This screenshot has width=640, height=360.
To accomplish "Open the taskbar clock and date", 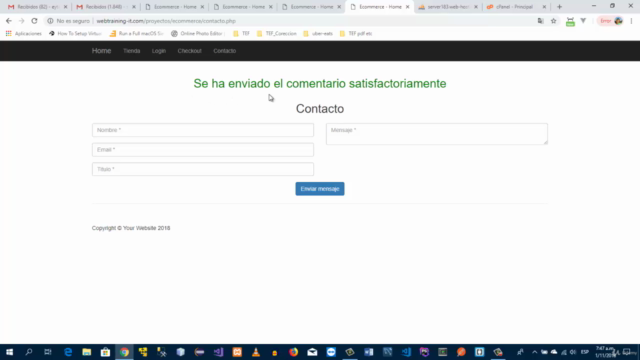I will click(x=604, y=352).
